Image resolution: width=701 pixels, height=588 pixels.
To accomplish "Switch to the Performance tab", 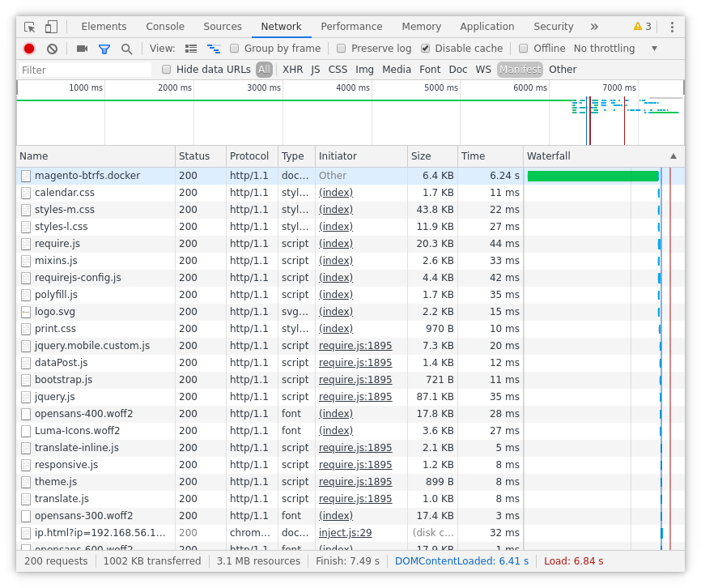I will (x=351, y=27).
